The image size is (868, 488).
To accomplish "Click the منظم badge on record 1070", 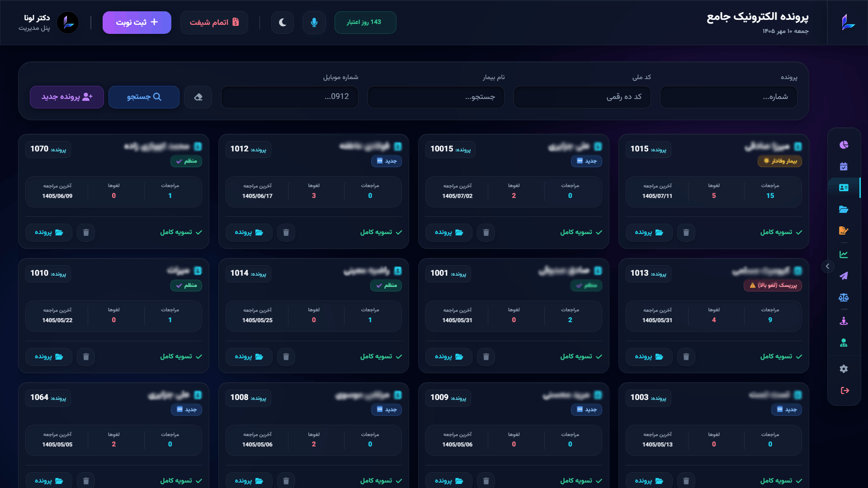I will click(186, 161).
